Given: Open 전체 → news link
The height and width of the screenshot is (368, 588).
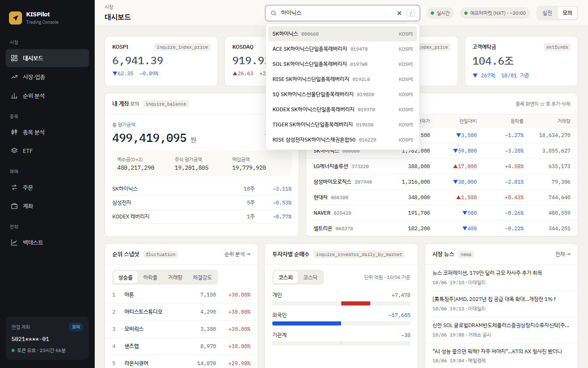Looking at the screenshot, I should click(563, 254).
